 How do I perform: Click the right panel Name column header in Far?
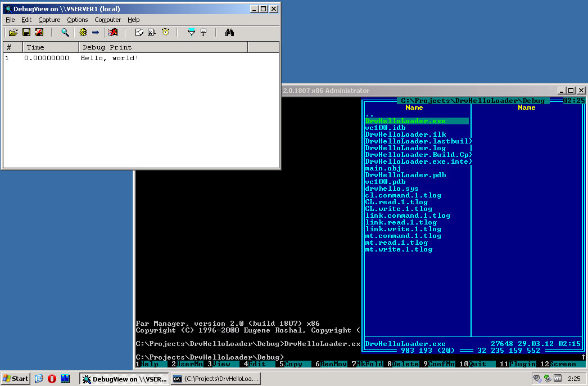point(527,108)
